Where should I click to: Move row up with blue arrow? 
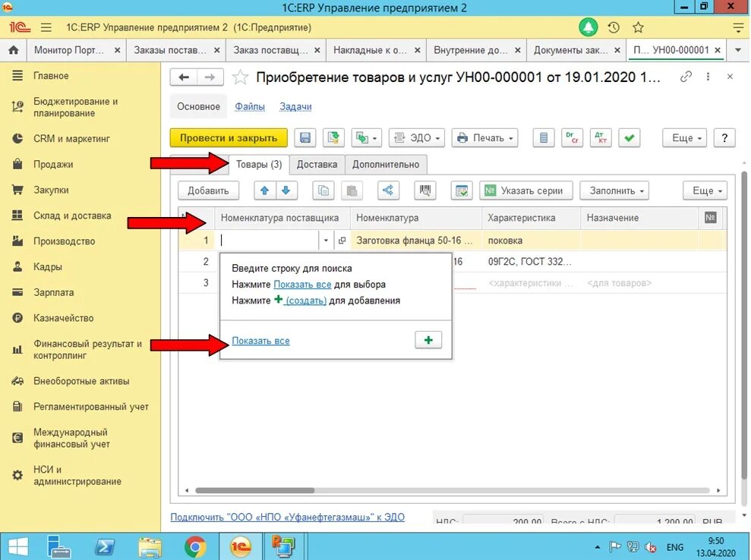click(x=264, y=190)
